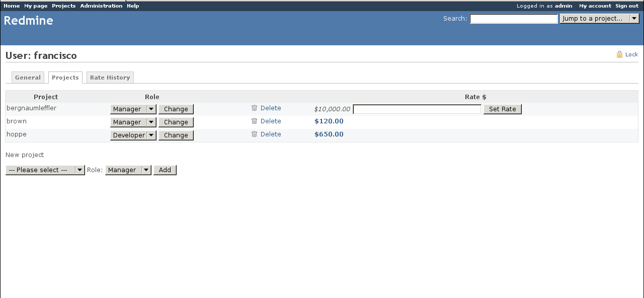Switch to the Rate History tab

110,78
